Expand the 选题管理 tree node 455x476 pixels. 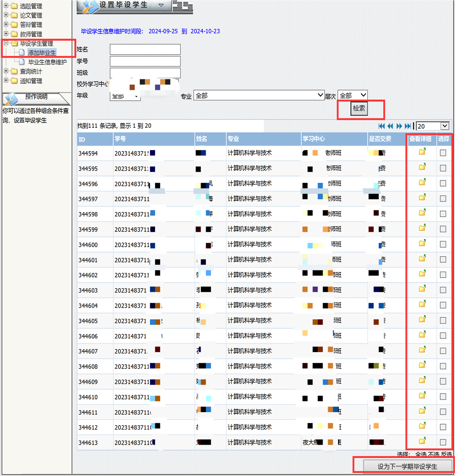click(x=6, y=6)
